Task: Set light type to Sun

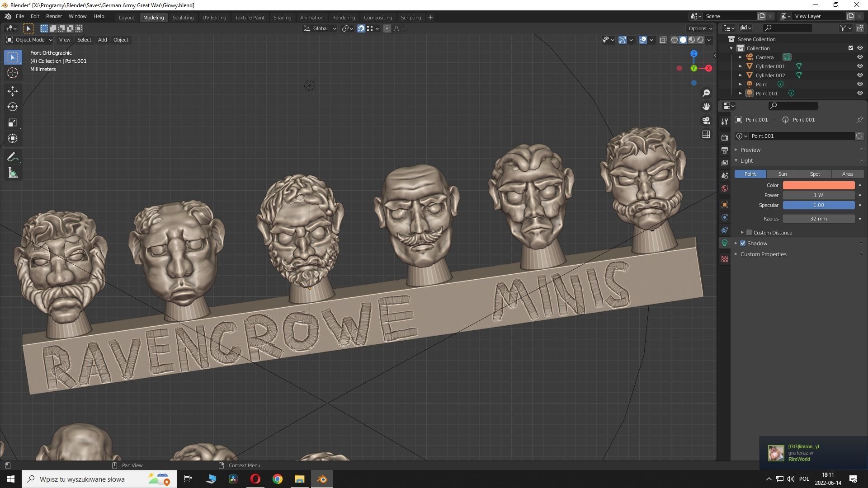Action: point(783,174)
